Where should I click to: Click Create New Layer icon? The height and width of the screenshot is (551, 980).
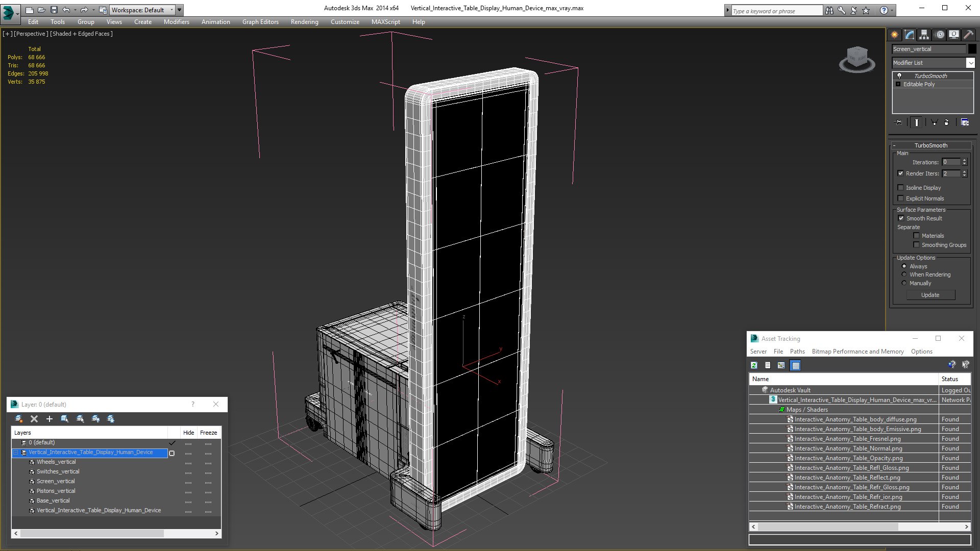tap(19, 419)
